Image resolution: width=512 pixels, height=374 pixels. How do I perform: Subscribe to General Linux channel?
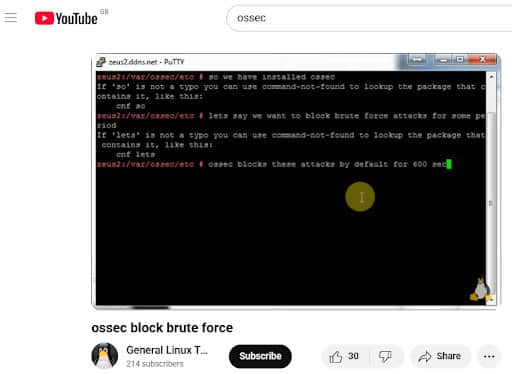pyautogui.click(x=260, y=356)
